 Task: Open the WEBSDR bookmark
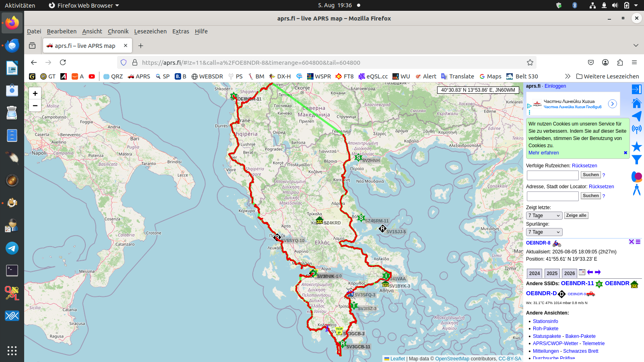(x=207, y=76)
